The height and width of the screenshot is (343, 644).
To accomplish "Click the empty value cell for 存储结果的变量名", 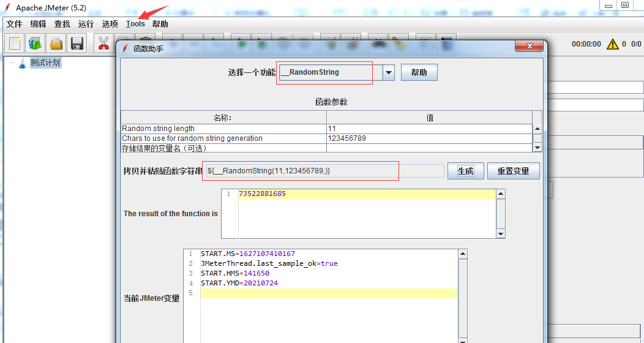I will [430, 148].
